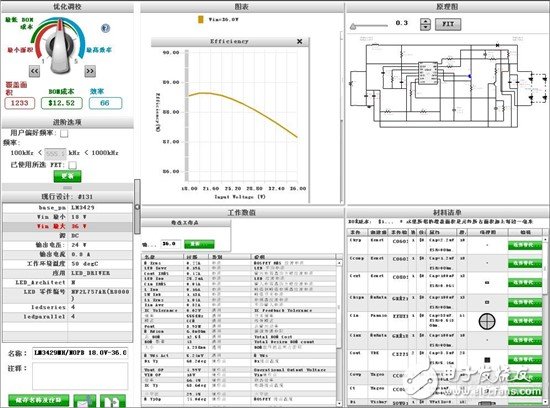Close the Efficiency chart with X
550x408 pixels.
coord(300,41)
